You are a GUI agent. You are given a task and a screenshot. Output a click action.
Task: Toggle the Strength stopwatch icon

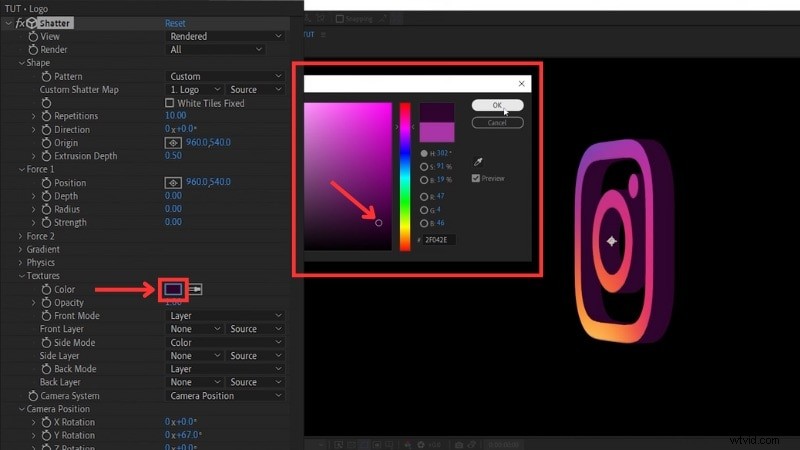click(x=46, y=222)
